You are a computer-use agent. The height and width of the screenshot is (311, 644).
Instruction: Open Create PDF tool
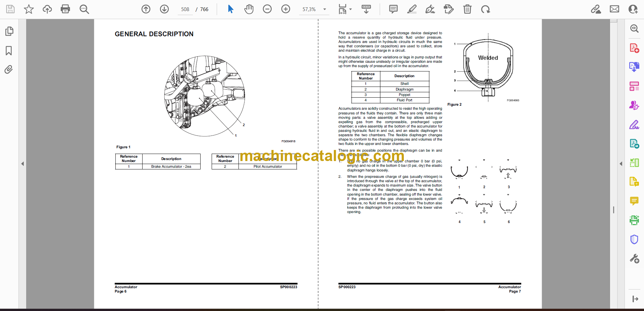(634, 48)
